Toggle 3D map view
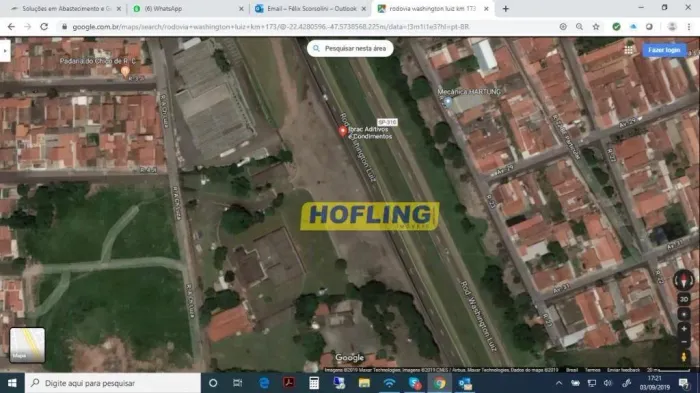 coord(683,299)
